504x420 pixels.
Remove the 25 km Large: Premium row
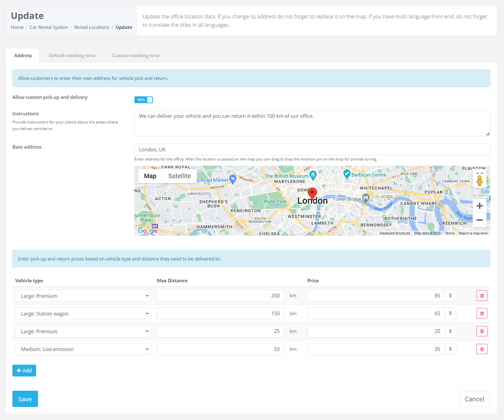[x=482, y=331]
